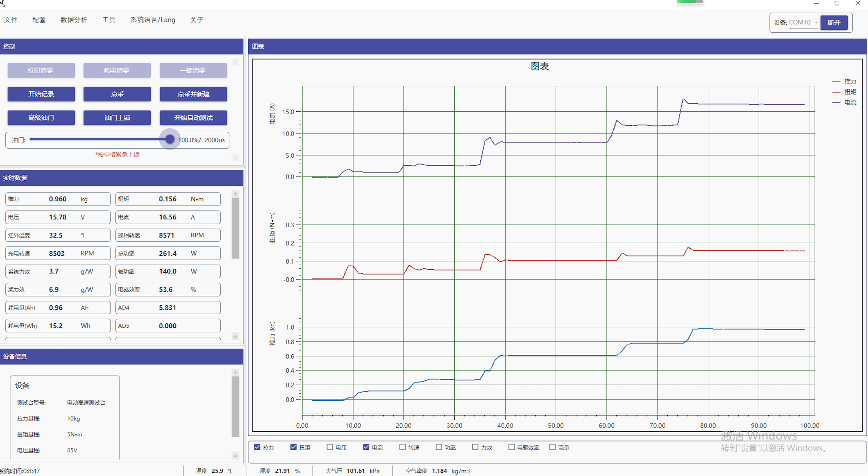Click the 油门 throttle slider handle
This screenshot has width=868, height=476.
(170, 140)
